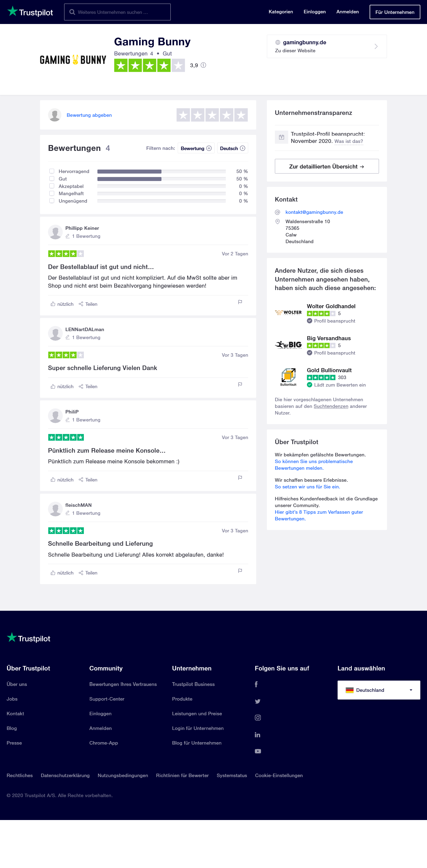
Task: Open Trustpilot YouTube channel icon
Action: (258, 751)
